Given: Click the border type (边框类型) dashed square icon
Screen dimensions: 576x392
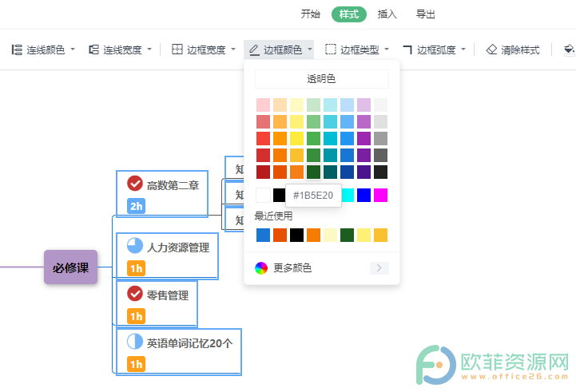Looking at the screenshot, I should (330, 49).
